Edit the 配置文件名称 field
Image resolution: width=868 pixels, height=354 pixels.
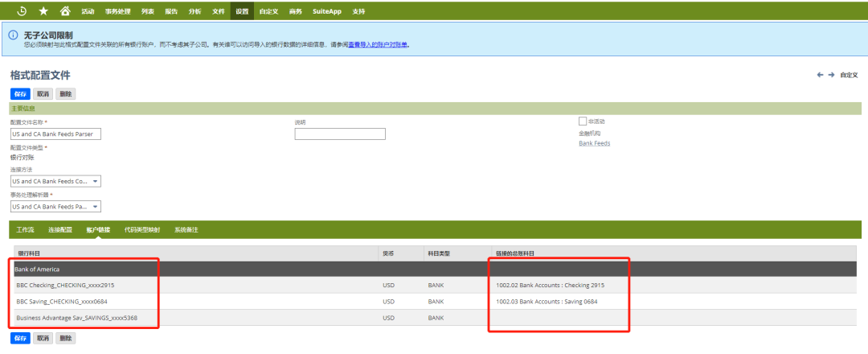(x=56, y=134)
